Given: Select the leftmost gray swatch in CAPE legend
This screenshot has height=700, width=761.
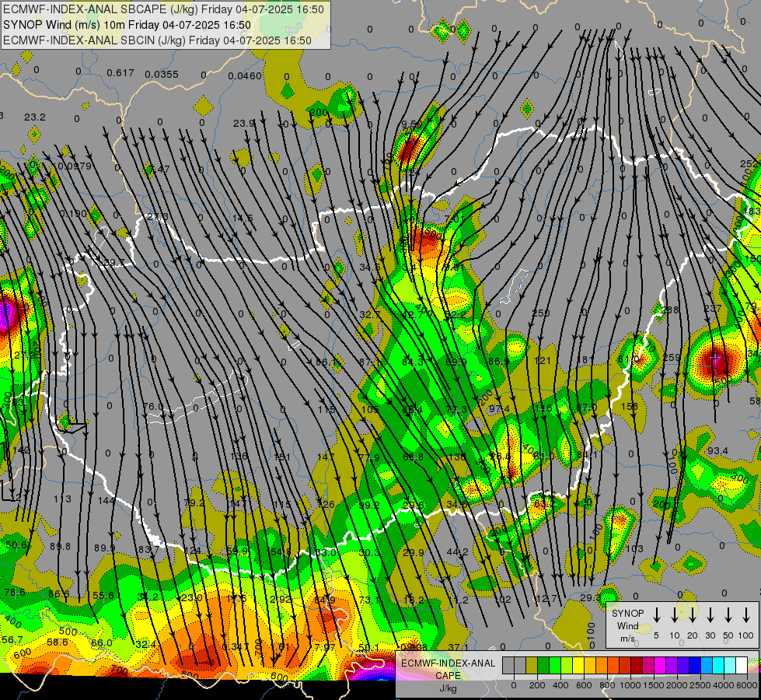Looking at the screenshot, I should point(508,665).
